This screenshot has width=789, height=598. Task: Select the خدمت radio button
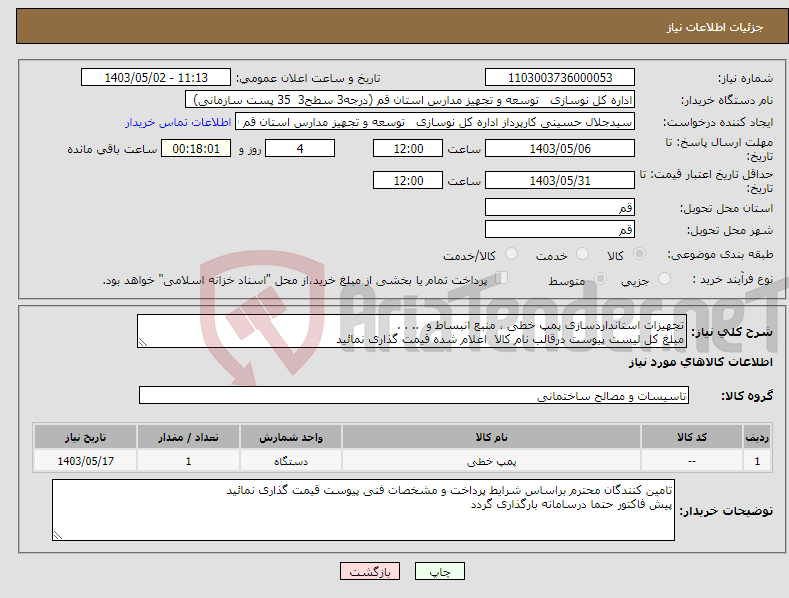point(582,254)
